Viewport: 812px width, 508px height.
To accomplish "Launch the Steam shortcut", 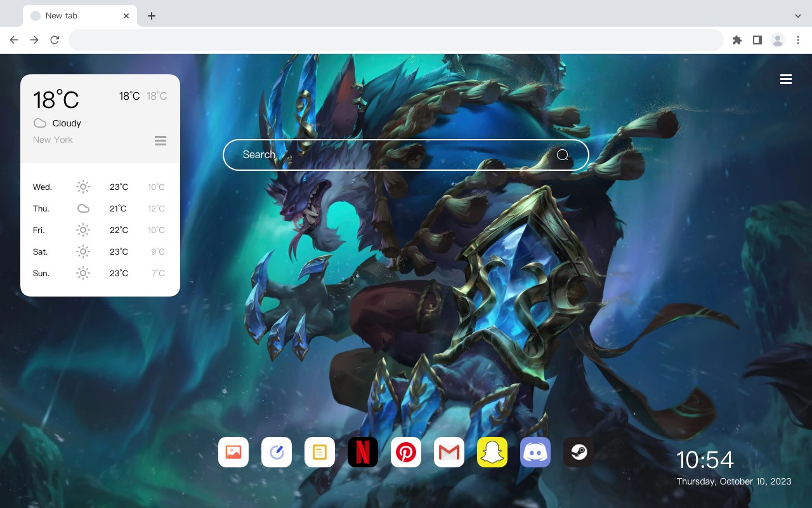I will 579,452.
